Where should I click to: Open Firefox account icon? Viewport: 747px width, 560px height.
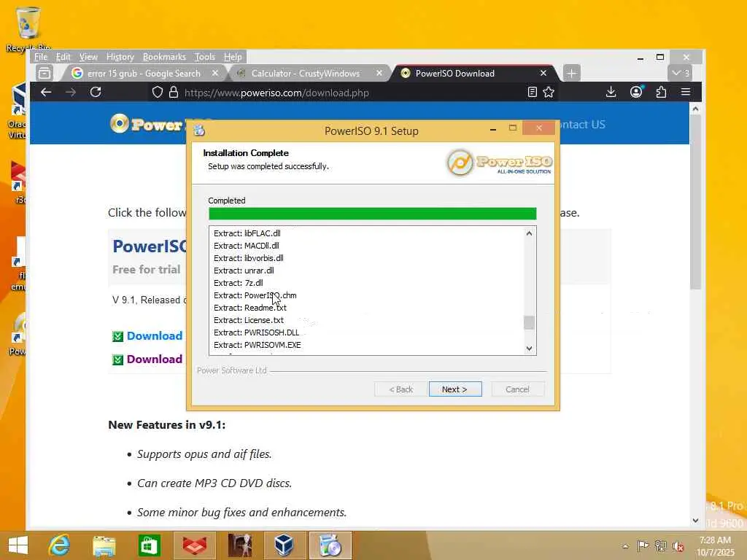click(636, 92)
